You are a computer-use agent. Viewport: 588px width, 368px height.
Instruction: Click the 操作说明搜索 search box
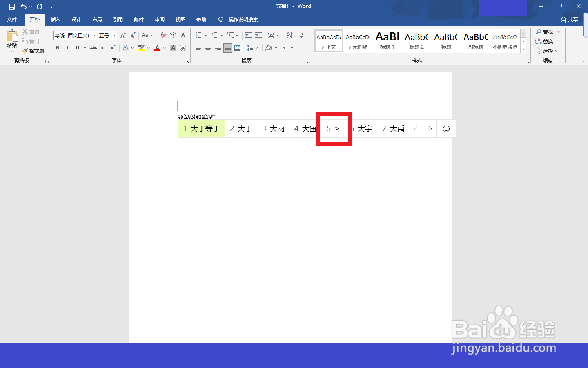pos(243,20)
